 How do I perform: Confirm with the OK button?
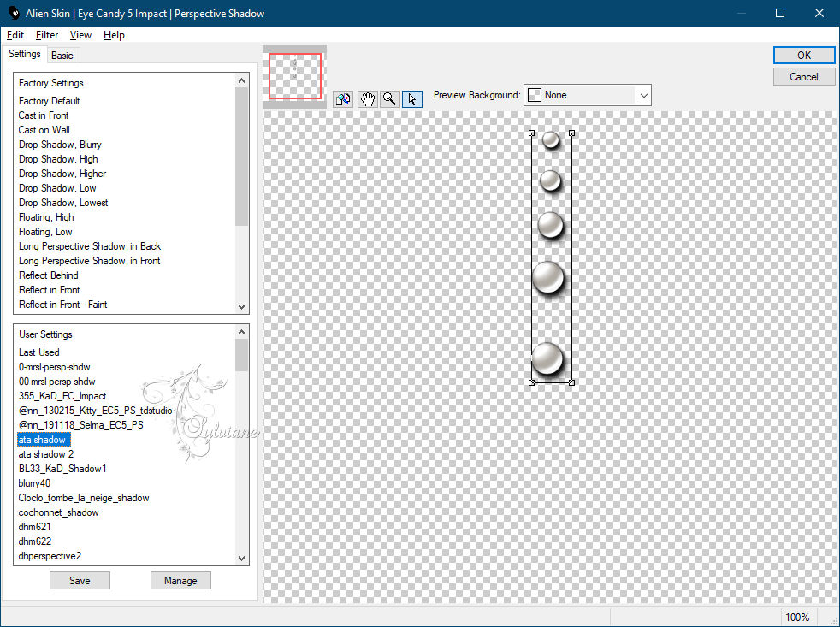tap(803, 56)
